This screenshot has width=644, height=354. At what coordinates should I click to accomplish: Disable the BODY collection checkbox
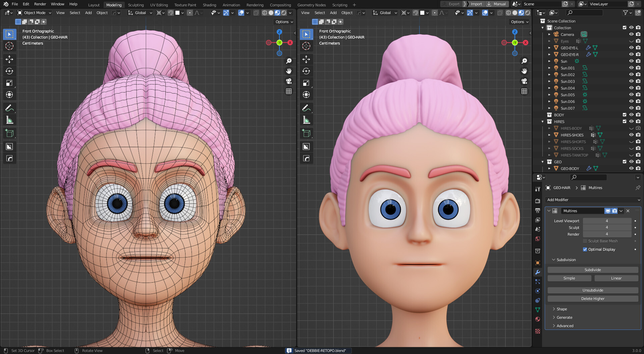click(x=625, y=115)
